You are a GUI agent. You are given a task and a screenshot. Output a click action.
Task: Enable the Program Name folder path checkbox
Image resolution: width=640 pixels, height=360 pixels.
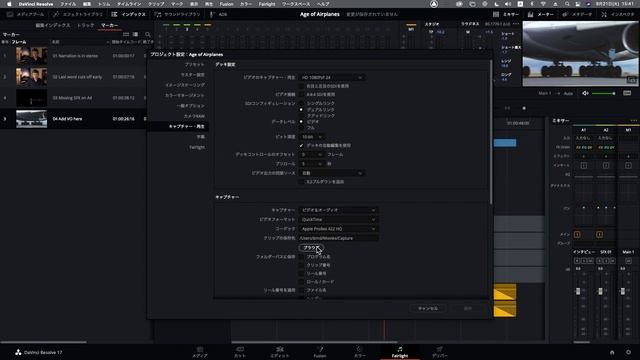click(301, 257)
